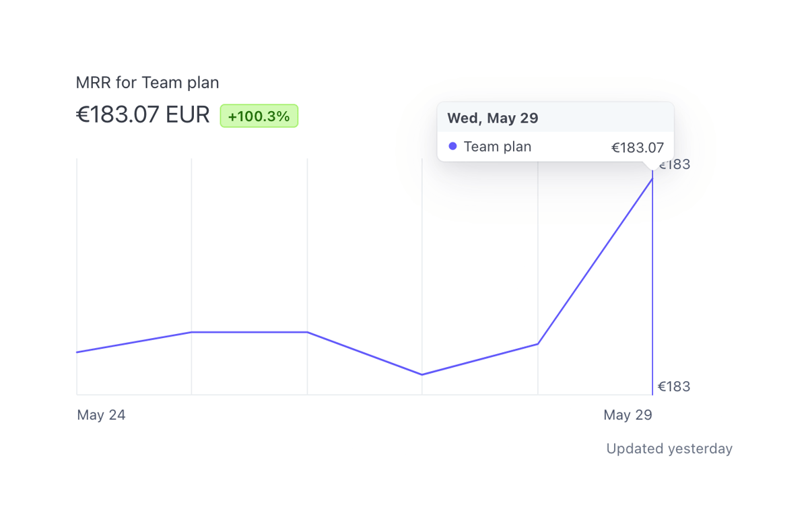Toggle the Team plan series visibility
Viewport: 808px width, 532px height.
(x=497, y=146)
